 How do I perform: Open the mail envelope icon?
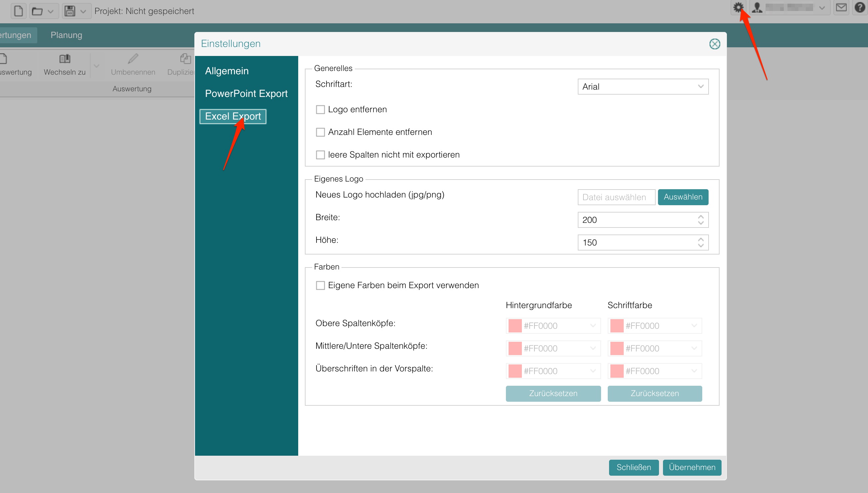842,7
